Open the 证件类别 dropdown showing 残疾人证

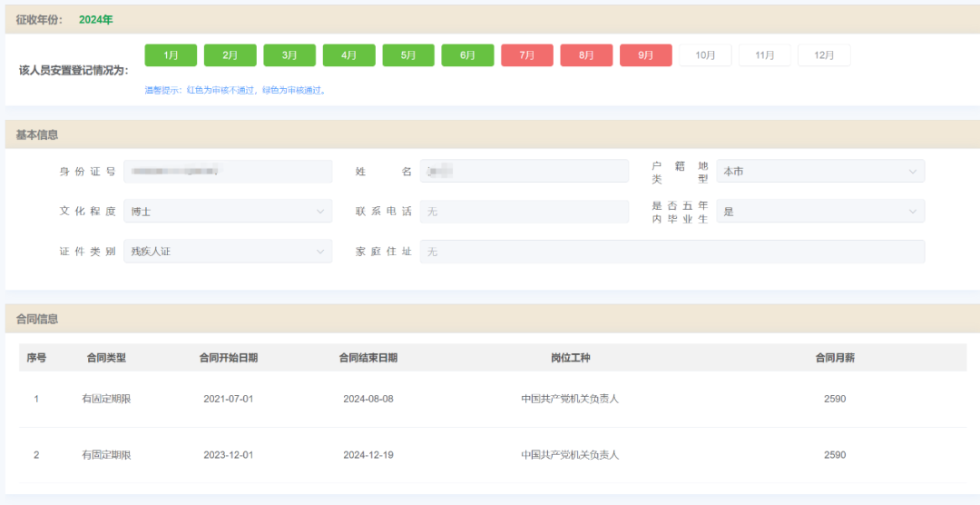pos(228,252)
